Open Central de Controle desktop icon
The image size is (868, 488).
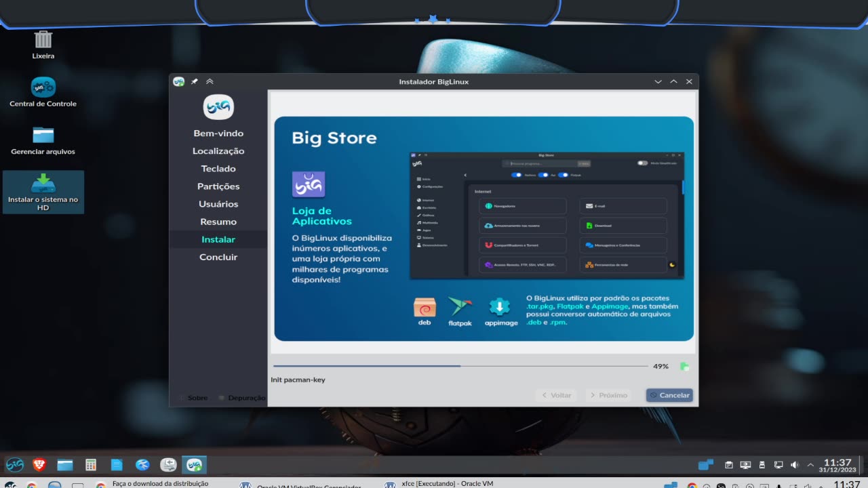tap(43, 92)
